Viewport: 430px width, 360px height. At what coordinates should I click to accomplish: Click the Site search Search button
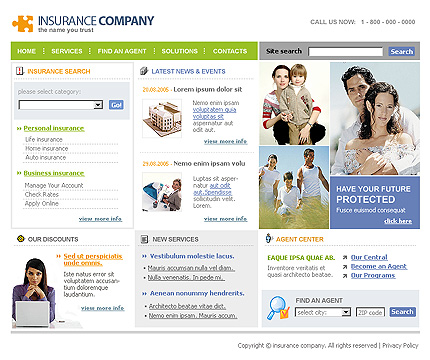pos(402,51)
